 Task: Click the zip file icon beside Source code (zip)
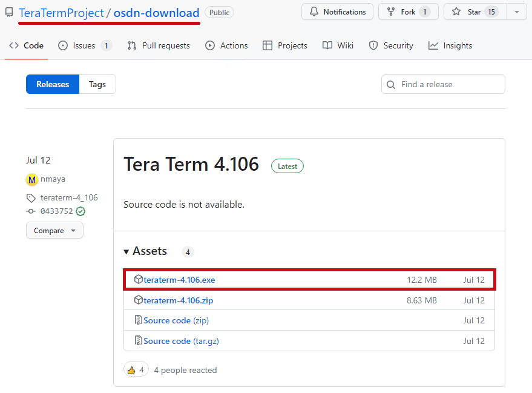point(139,320)
